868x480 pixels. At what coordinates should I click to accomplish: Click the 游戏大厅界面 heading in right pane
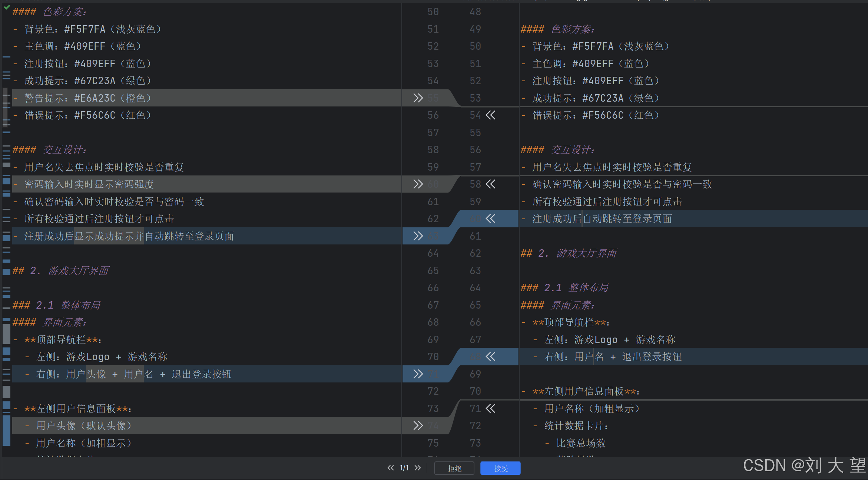click(x=586, y=253)
